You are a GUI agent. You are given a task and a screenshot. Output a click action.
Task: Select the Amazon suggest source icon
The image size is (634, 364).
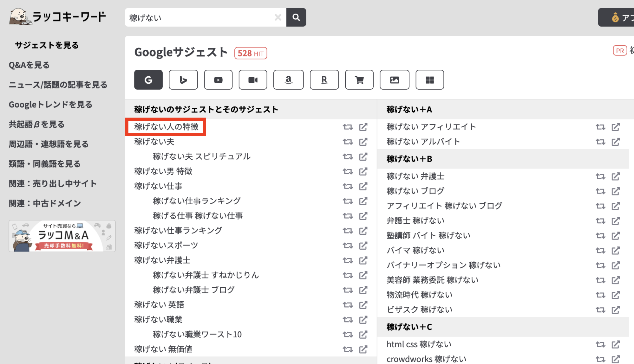pos(288,80)
